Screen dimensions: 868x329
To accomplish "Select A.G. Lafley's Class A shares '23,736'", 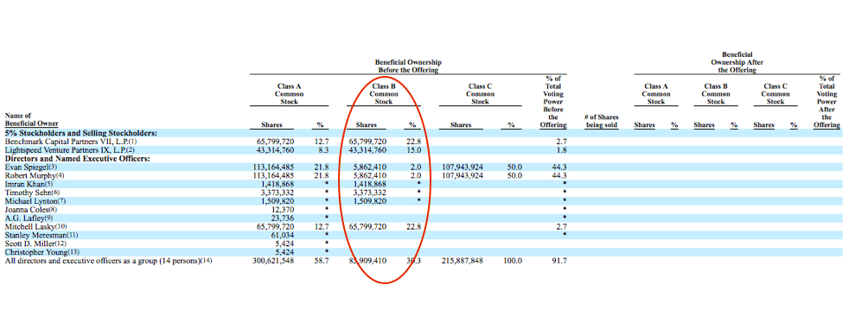I will (x=283, y=218).
